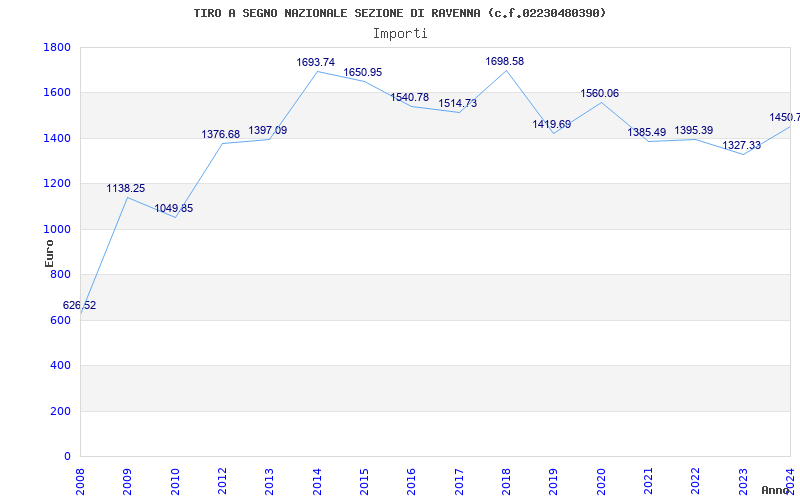Viewport: 800px width, 500px height.
Task: Select data label 1376.68
Action: [220, 134]
